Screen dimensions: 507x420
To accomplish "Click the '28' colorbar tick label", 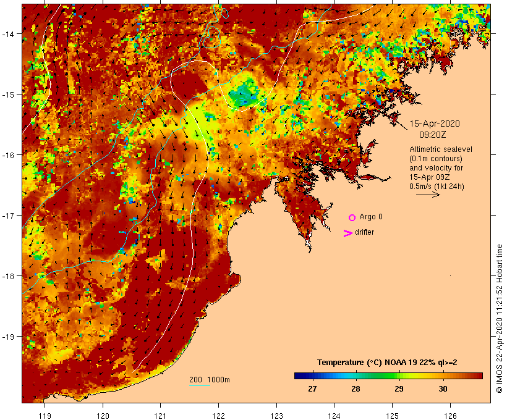I will 356,389.
